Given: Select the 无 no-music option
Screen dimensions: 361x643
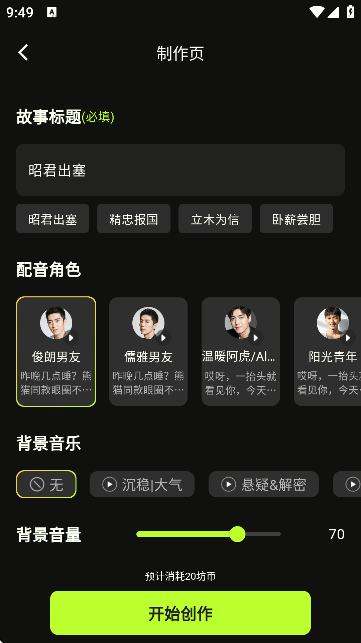Looking at the screenshot, I should pos(46,484).
